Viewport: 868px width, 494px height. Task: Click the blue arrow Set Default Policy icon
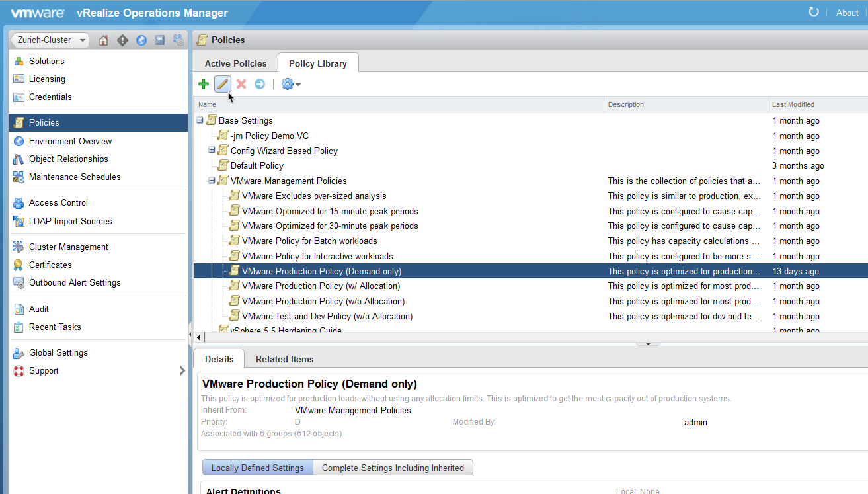(x=260, y=84)
